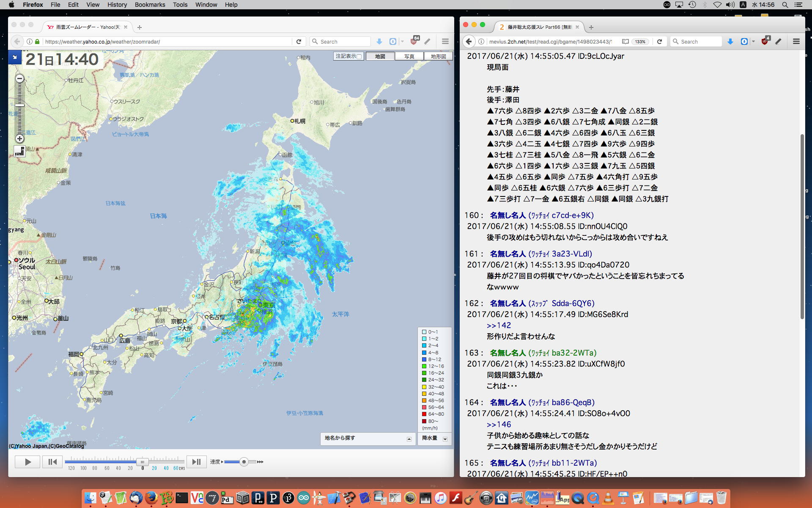This screenshot has height=508, width=812.
Task: Step the radar back one frame
Action: 52,462
